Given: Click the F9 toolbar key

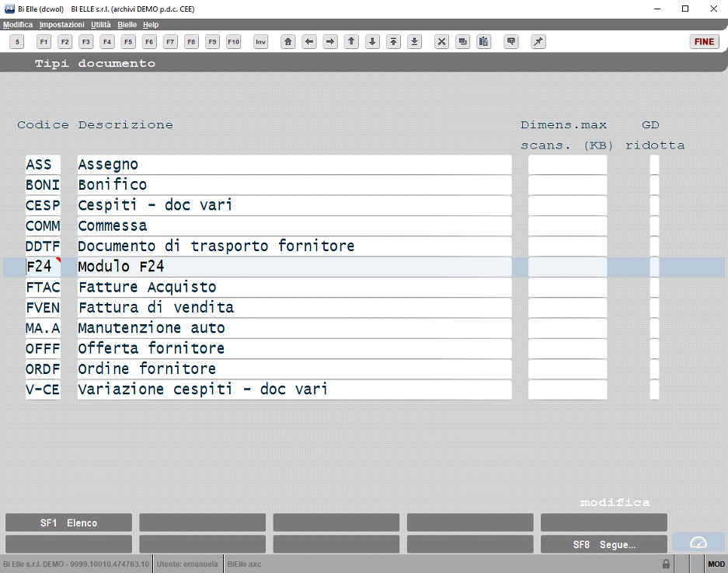Looking at the screenshot, I should pyautogui.click(x=212, y=42).
